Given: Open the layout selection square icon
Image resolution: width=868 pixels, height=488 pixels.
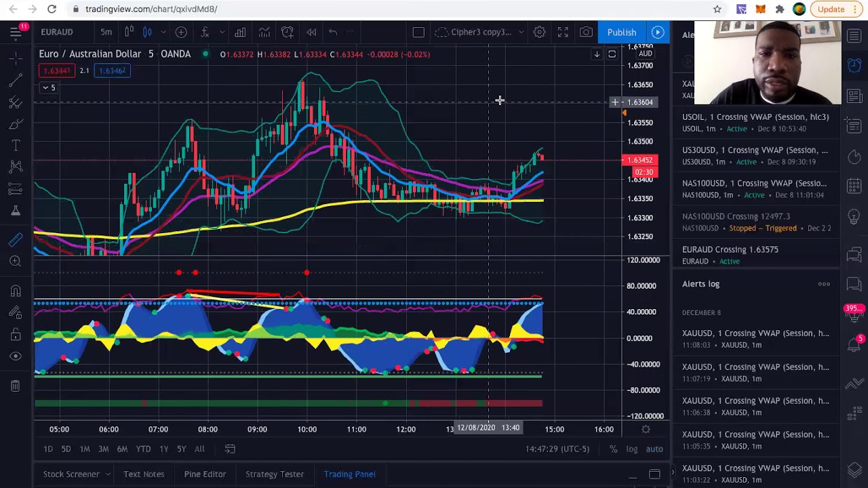Looking at the screenshot, I should click(418, 32).
